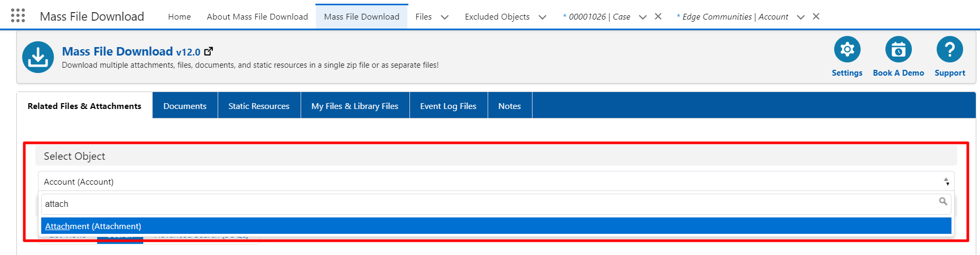Screen dimensions: 980x255
Task: Click the Mass File Download logo icon
Action: pos(38,57)
